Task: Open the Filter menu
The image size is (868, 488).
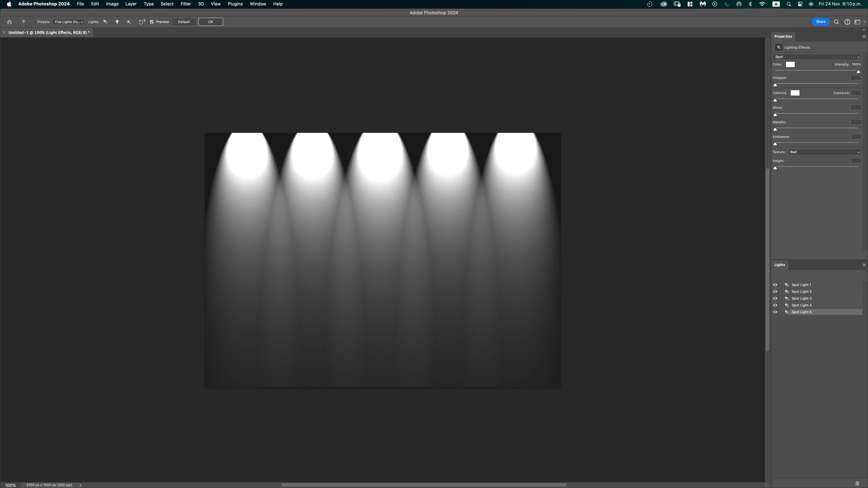Action: coord(186,4)
